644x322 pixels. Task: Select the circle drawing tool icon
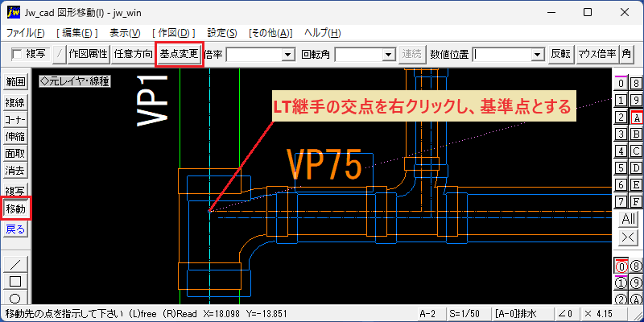pyautogui.click(x=15, y=298)
